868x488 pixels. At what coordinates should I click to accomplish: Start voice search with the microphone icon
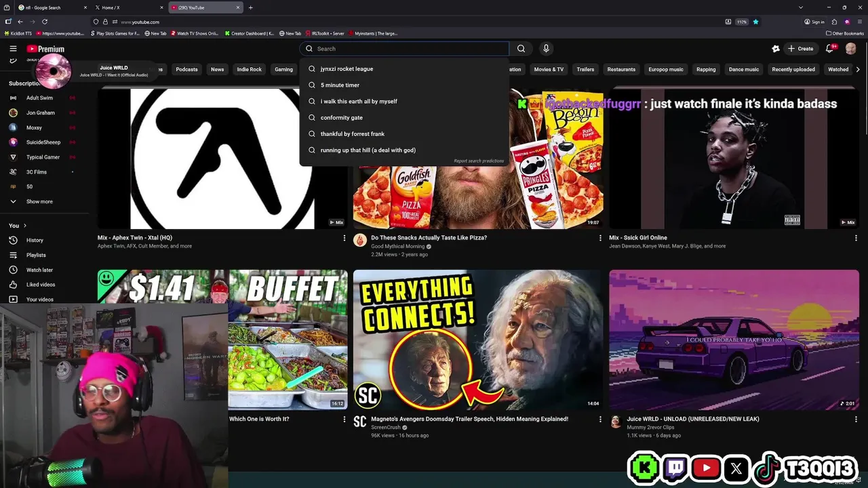(546, 49)
